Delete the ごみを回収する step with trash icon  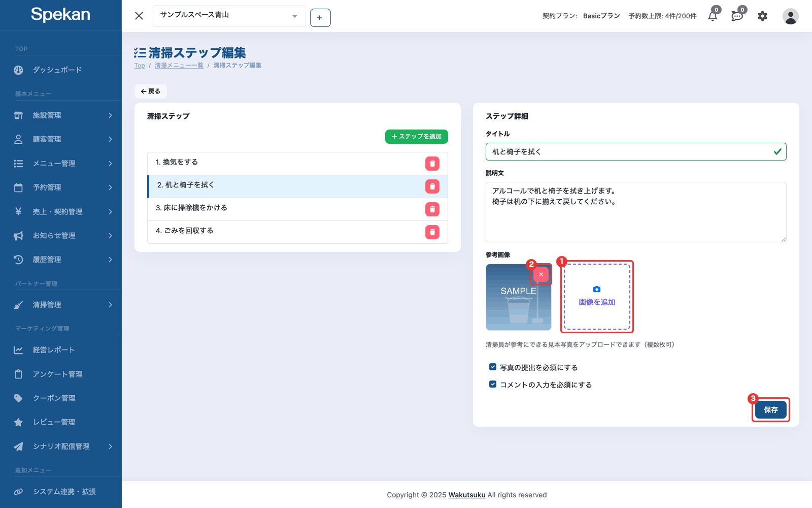pos(432,232)
